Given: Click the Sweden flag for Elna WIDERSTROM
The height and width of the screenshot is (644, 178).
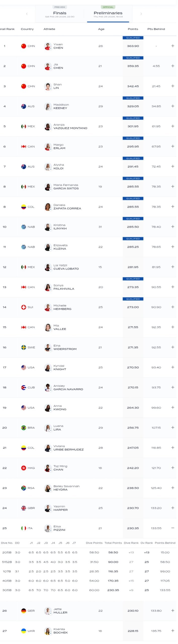Looking at the screenshot, I should point(24,347).
